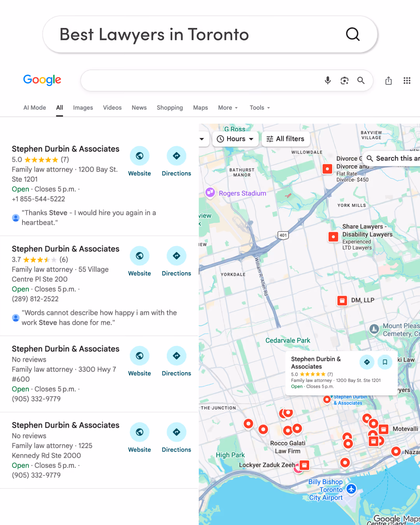Expand the More search categories menu

tap(228, 108)
